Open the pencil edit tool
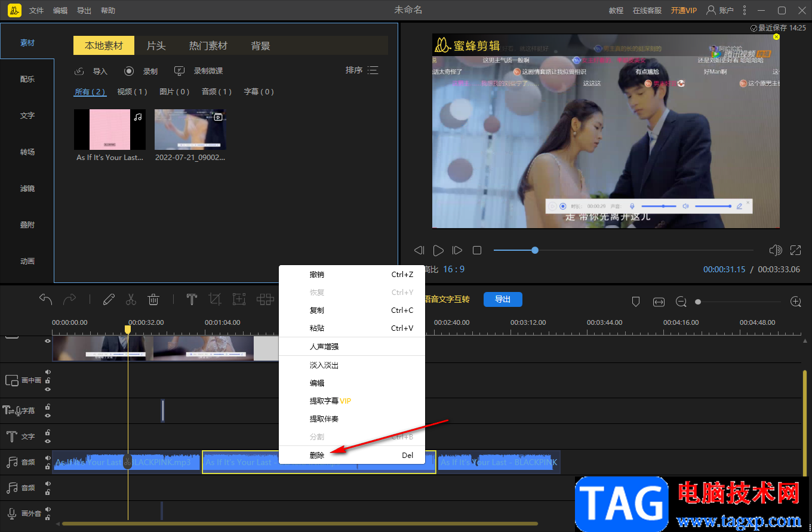Viewport: 812px width, 532px height. pyautogui.click(x=109, y=299)
